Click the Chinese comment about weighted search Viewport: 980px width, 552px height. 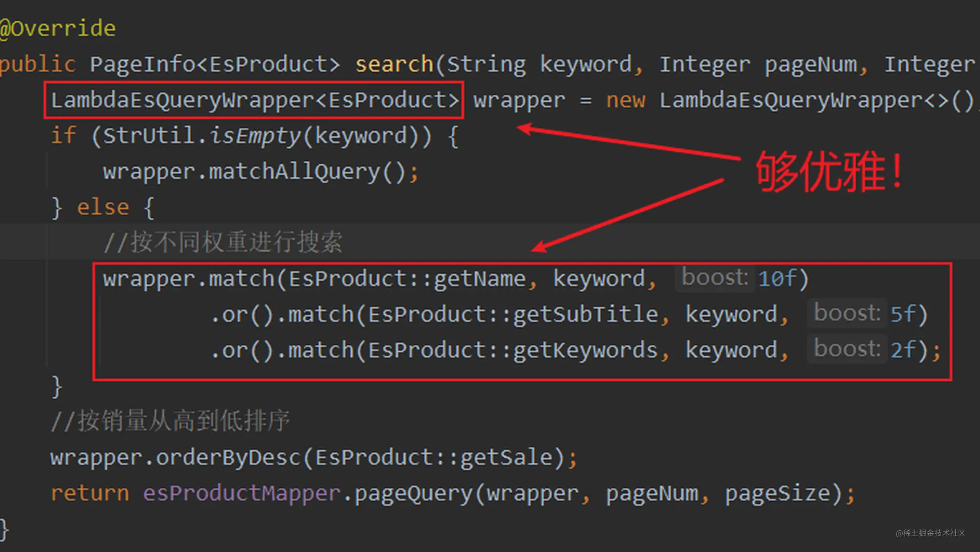pos(223,243)
